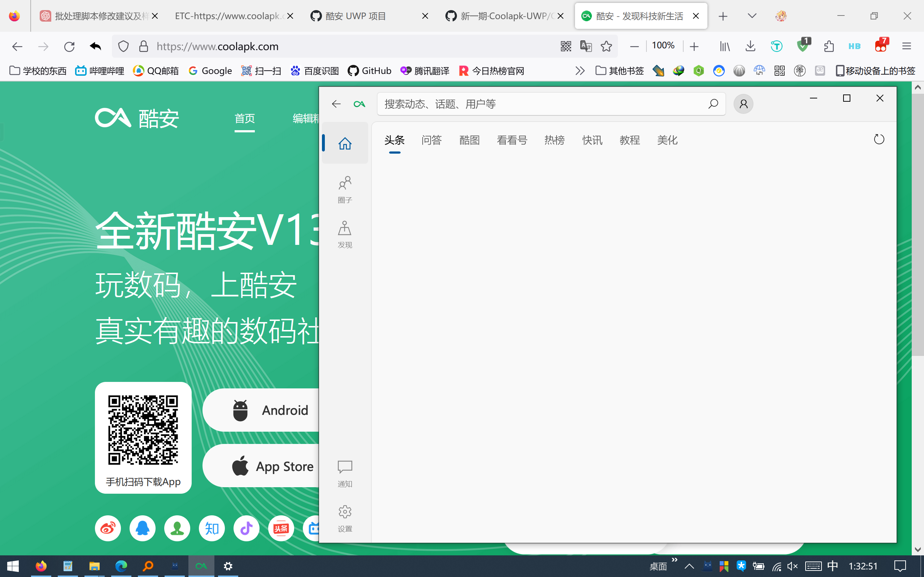
Task: Click the back arrow in the Coolapk app
Action: pos(336,103)
